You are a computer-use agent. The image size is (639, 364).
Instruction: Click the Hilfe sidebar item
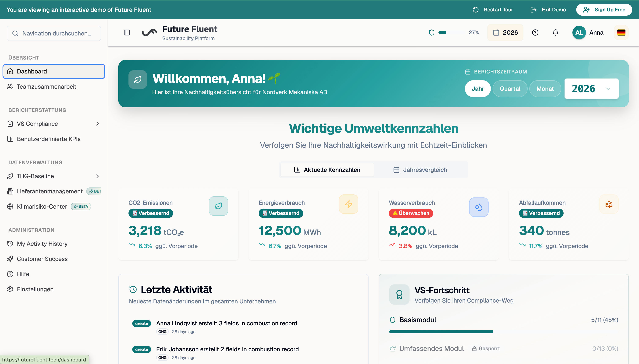click(54, 274)
